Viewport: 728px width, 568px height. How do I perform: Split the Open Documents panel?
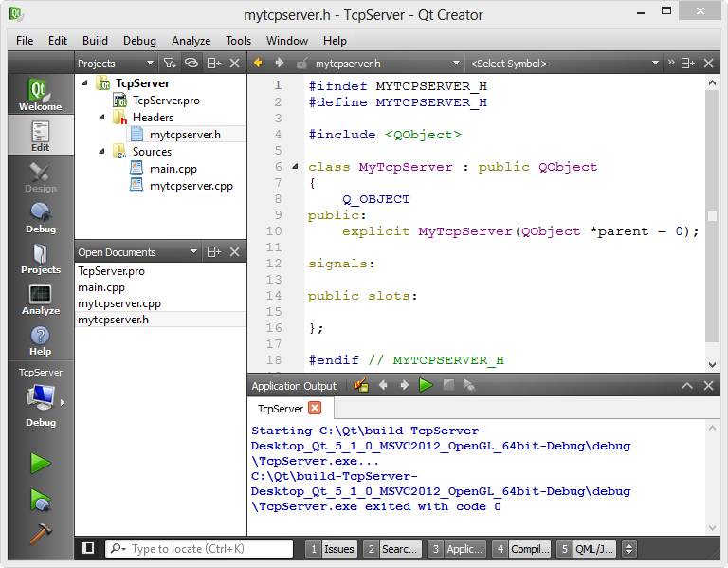(x=213, y=251)
